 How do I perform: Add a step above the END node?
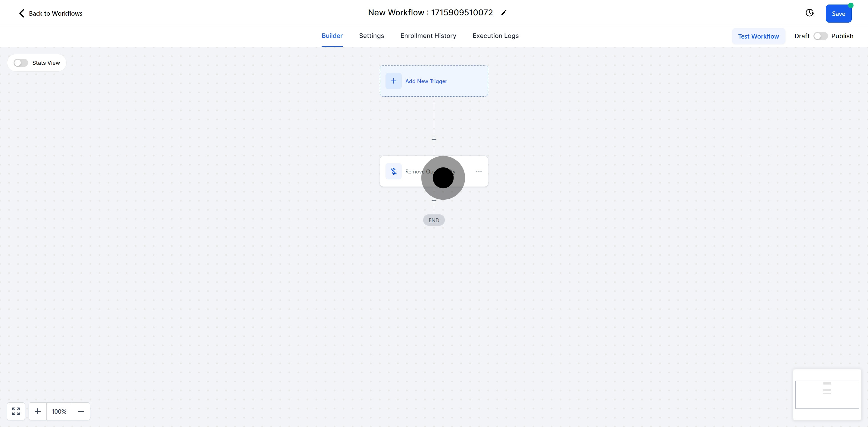(x=434, y=200)
